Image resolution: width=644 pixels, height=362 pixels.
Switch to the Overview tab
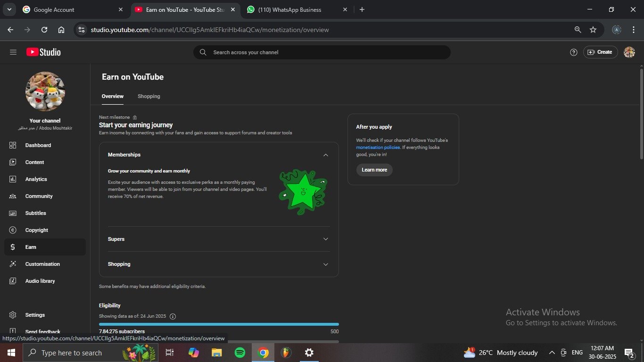coord(113,96)
